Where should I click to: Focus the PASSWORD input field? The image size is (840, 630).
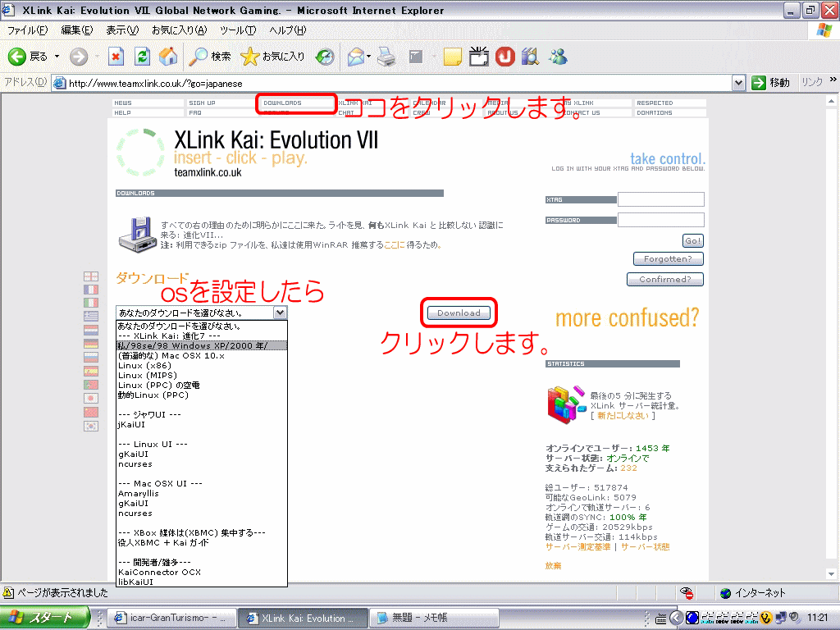[x=661, y=220]
